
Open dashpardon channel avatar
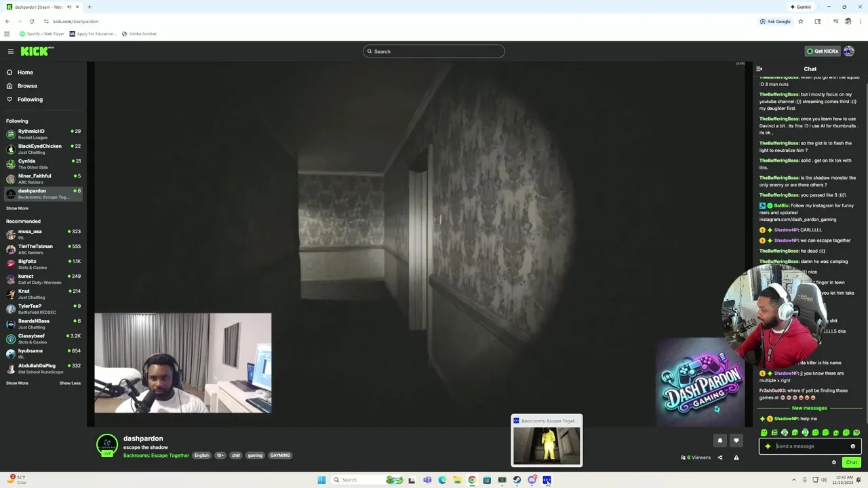[106, 445]
